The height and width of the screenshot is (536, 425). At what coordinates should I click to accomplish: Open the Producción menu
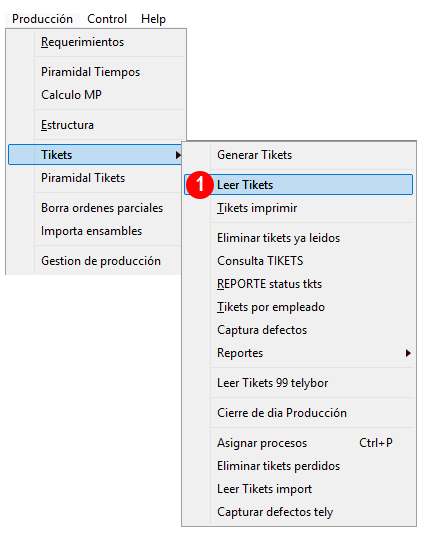click(x=42, y=19)
